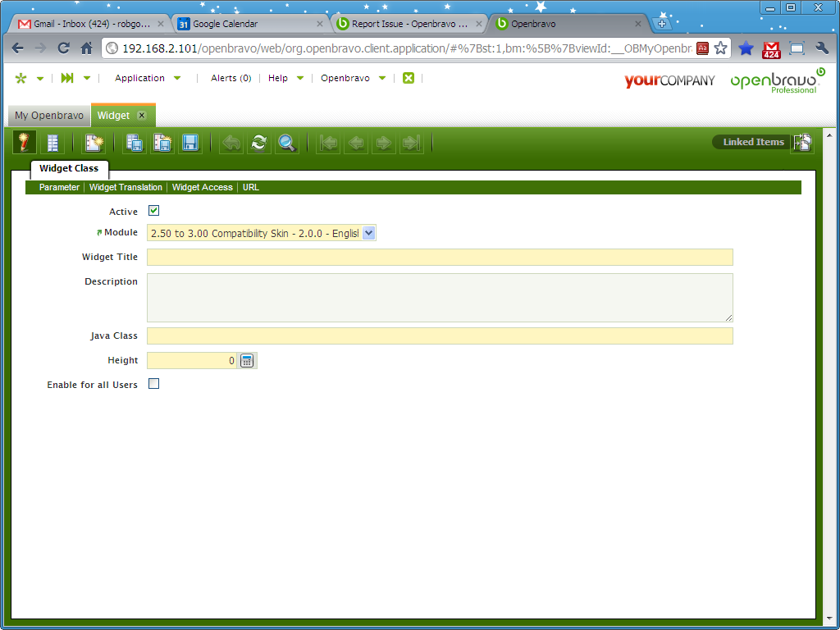Click the green asterisk create-new icon
The image size is (840, 630).
pos(21,78)
